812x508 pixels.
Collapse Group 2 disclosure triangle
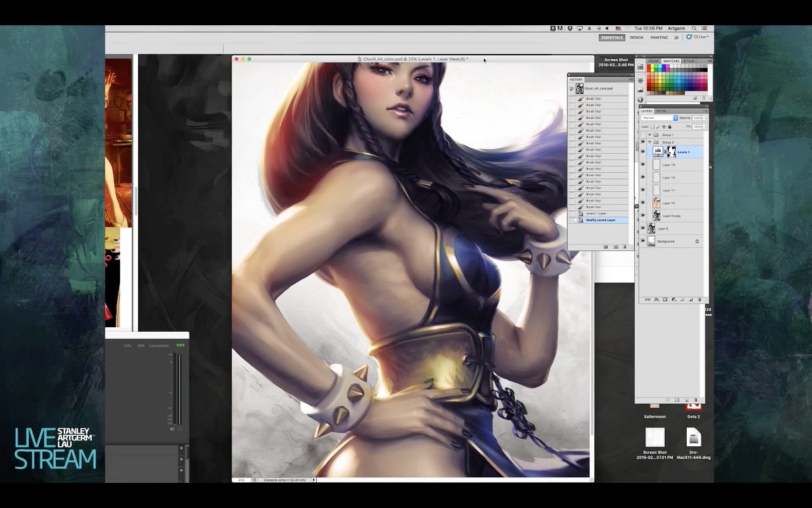[x=650, y=142]
